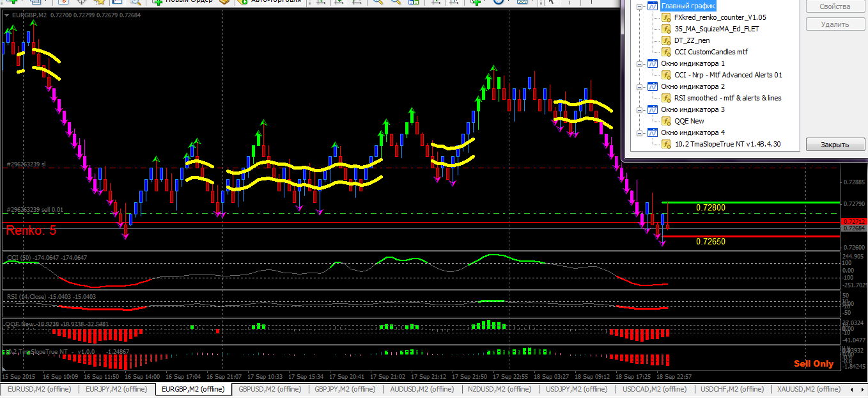Switch to the AUDUSD,M2 chart tab

coord(421,389)
